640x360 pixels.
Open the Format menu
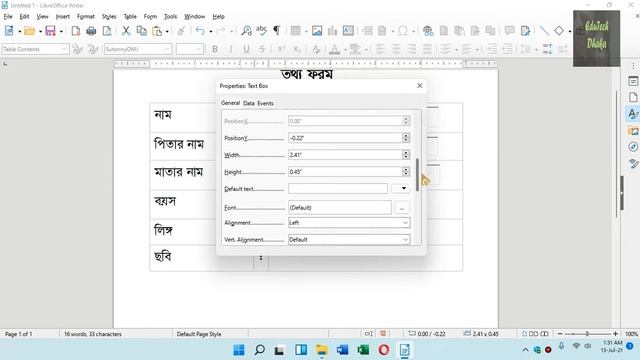[x=86, y=16]
